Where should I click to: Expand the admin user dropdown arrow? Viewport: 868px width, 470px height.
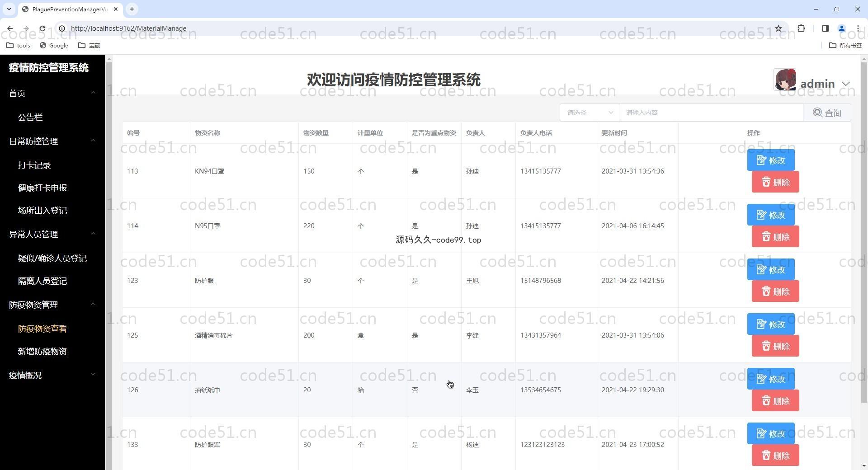point(846,84)
